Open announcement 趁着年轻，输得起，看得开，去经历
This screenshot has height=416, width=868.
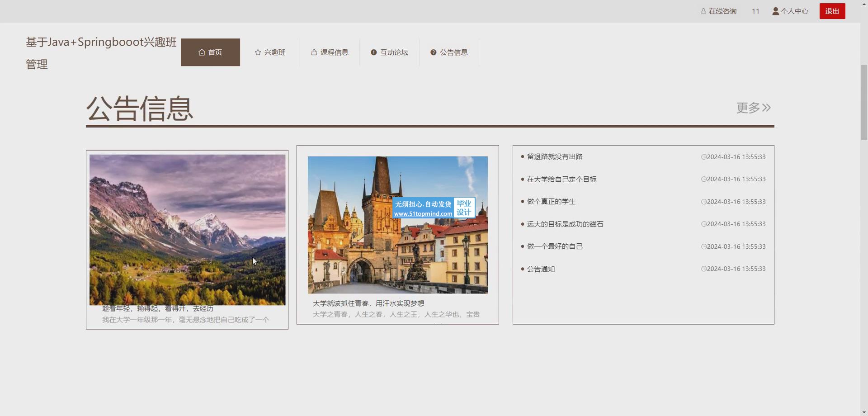click(158, 309)
